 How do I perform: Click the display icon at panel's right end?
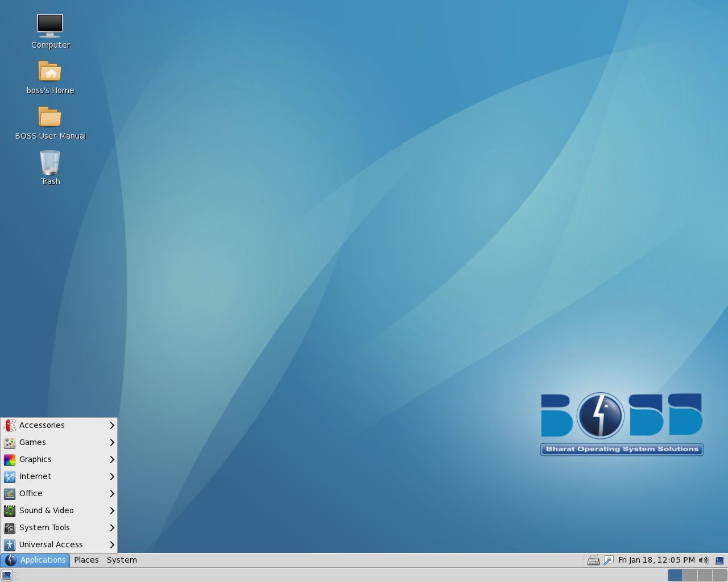coord(719,560)
